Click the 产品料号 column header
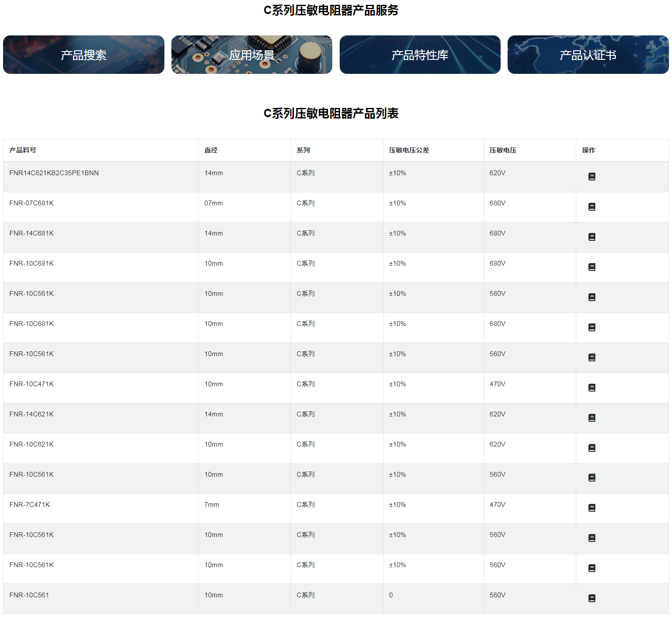This screenshot has width=672, height=617. coord(22,150)
